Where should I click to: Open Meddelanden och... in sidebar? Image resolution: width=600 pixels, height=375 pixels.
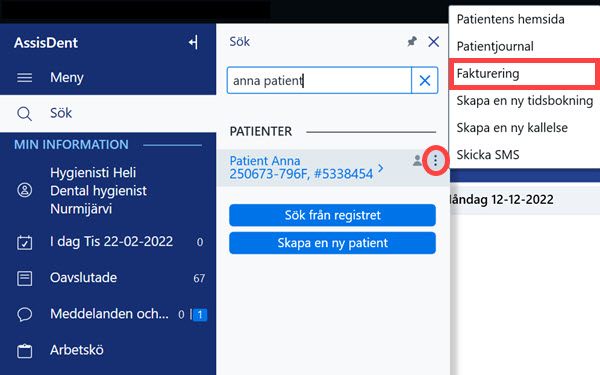click(109, 314)
